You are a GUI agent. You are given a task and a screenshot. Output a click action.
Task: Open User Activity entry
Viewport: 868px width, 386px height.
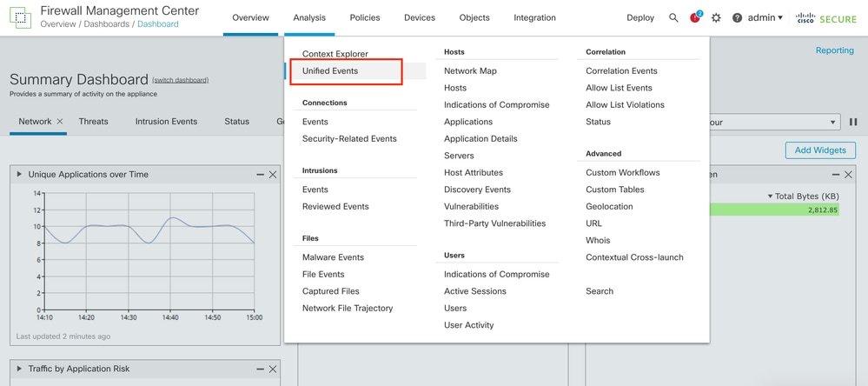click(x=469, y=325)
